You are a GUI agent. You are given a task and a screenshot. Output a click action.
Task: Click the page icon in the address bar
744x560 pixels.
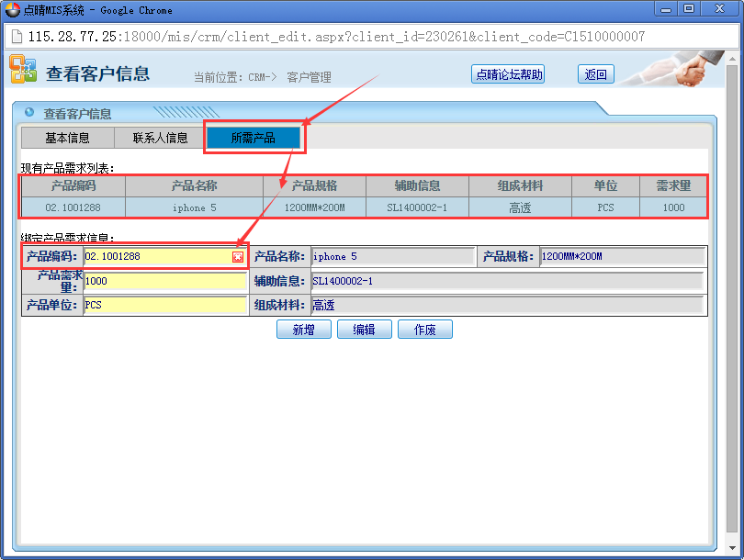[16, 37]
